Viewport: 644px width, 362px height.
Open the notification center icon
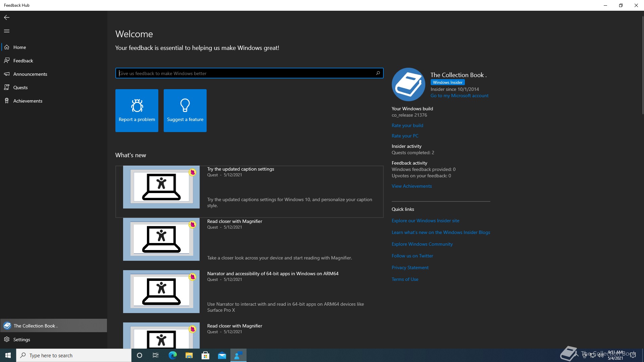click(x=633, y=355)
